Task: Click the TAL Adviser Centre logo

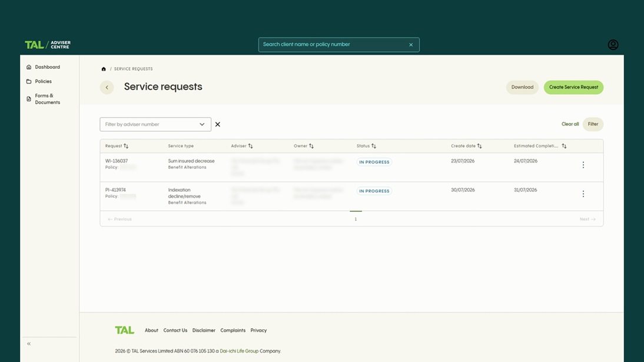Action: [x=48, y=44]
